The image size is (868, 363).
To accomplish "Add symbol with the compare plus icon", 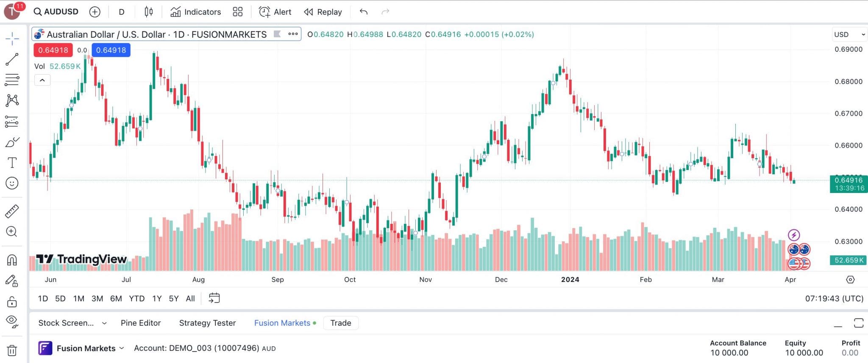I will pyautogui.click(x=95, y=12).
